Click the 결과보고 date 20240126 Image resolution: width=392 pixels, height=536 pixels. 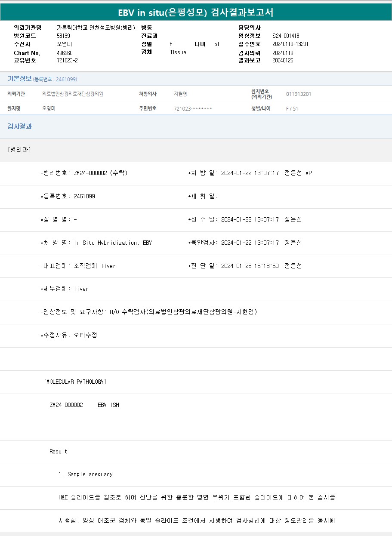[282, 61]
